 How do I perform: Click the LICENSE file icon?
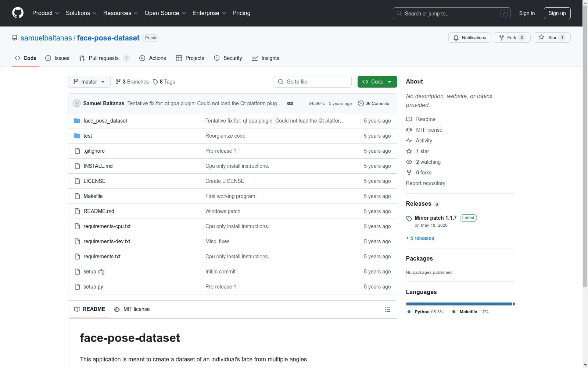[x=77, y=181]
